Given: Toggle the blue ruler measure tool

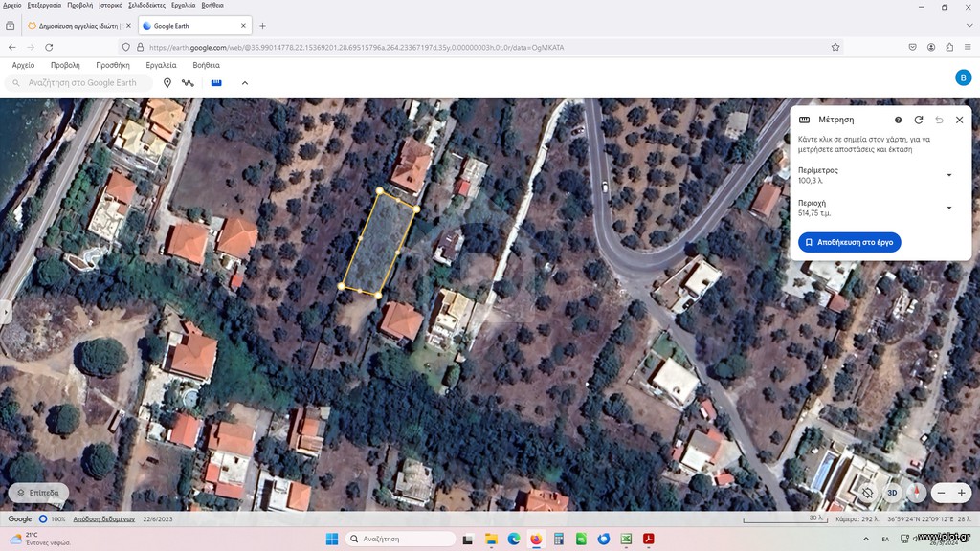Looking at the screenshot, I should tap(216, 82).
